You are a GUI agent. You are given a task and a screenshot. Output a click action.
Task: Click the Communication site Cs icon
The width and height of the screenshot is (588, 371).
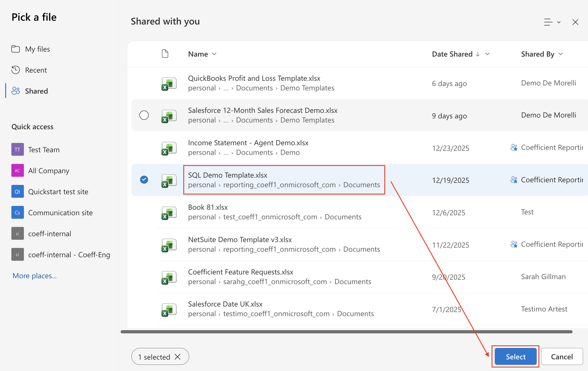(17, 213)
